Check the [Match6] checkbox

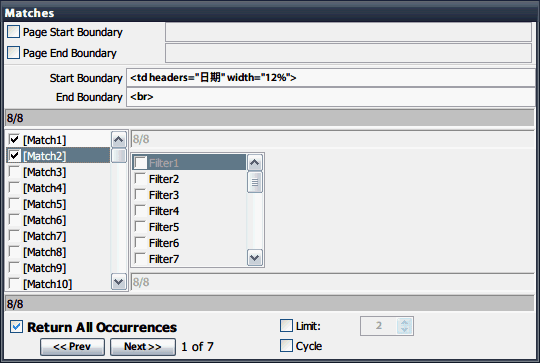(14, 220)
